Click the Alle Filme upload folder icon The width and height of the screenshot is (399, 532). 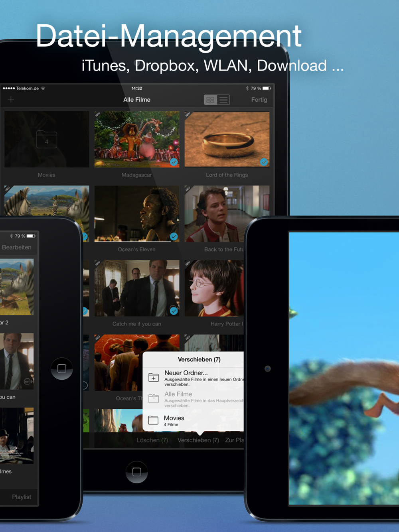point(154,398)
